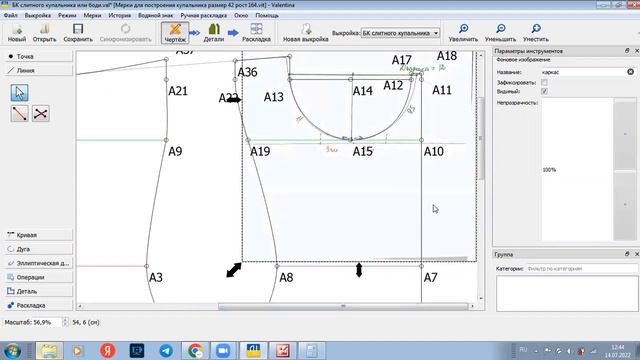Image resolution: width=640 pixels, height=360 pixels.
Task: Click point label A9 on the drawing
Action: pyautogui.click(x=175, y=151)
